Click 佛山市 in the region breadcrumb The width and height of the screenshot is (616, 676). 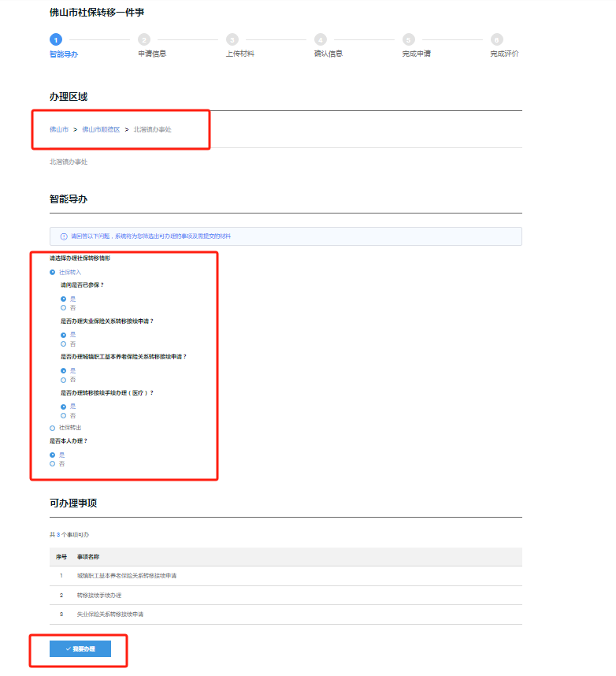coord(59,129)
